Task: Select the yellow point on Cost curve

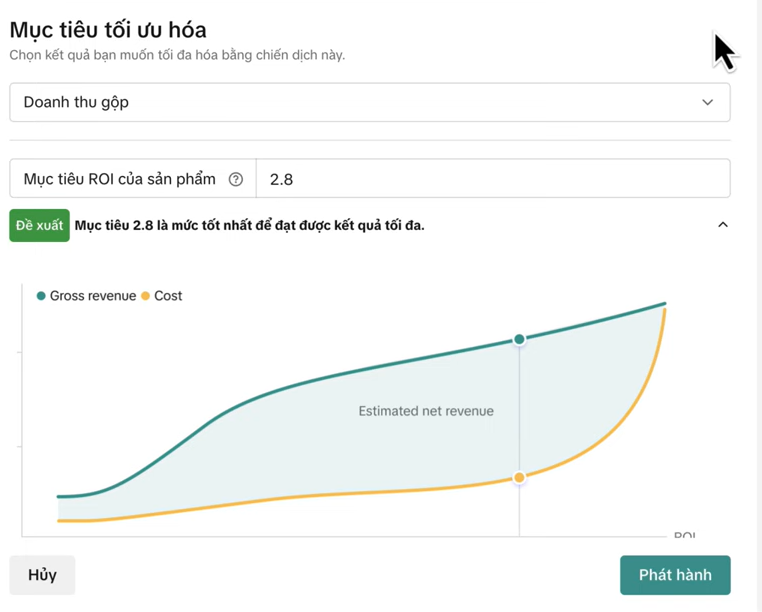Action: 519,478
